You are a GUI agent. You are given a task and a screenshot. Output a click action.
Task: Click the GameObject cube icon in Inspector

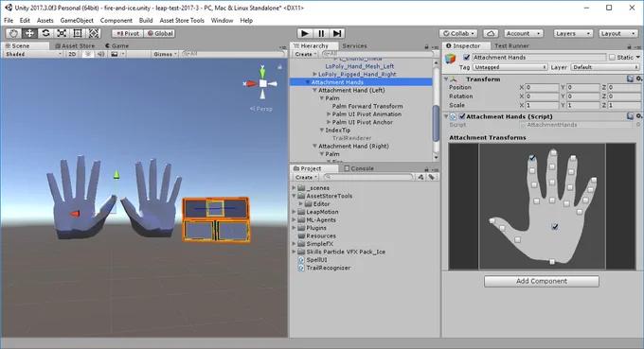pos(451,59)
